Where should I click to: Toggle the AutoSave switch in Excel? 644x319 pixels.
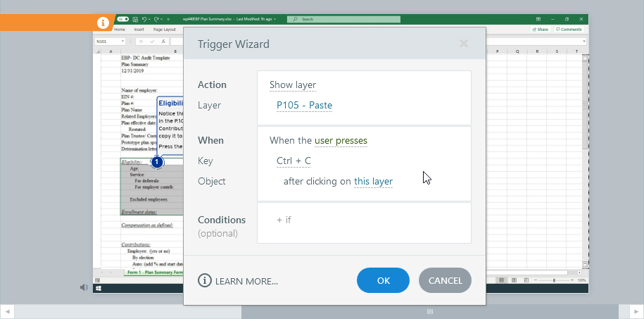click(x=122, y=19)
